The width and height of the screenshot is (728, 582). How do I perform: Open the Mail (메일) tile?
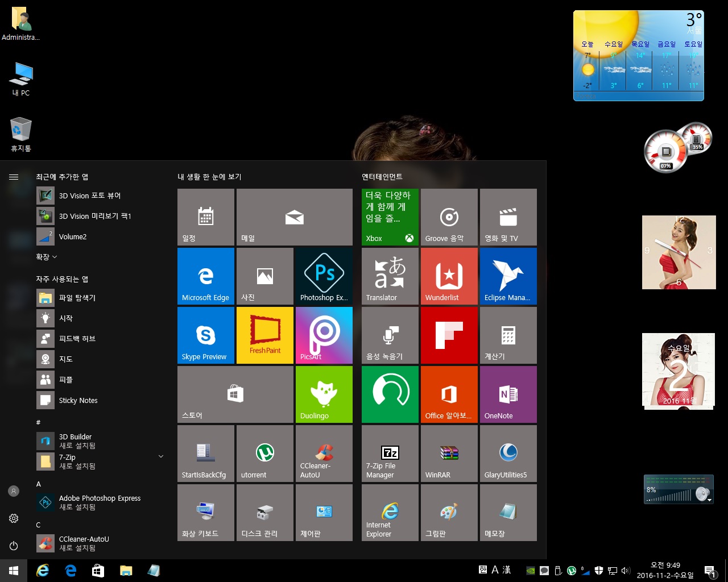tap(295, 217)
